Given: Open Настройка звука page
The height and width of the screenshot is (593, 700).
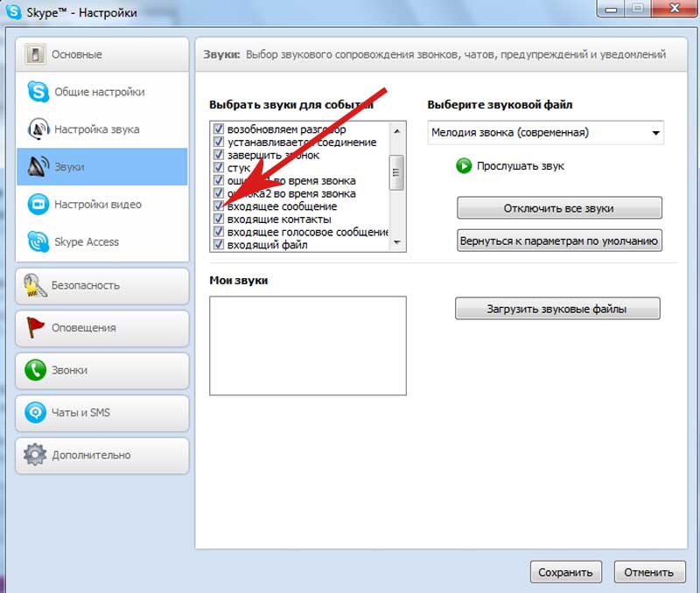Looking at the screenshot, I should 102,129.
